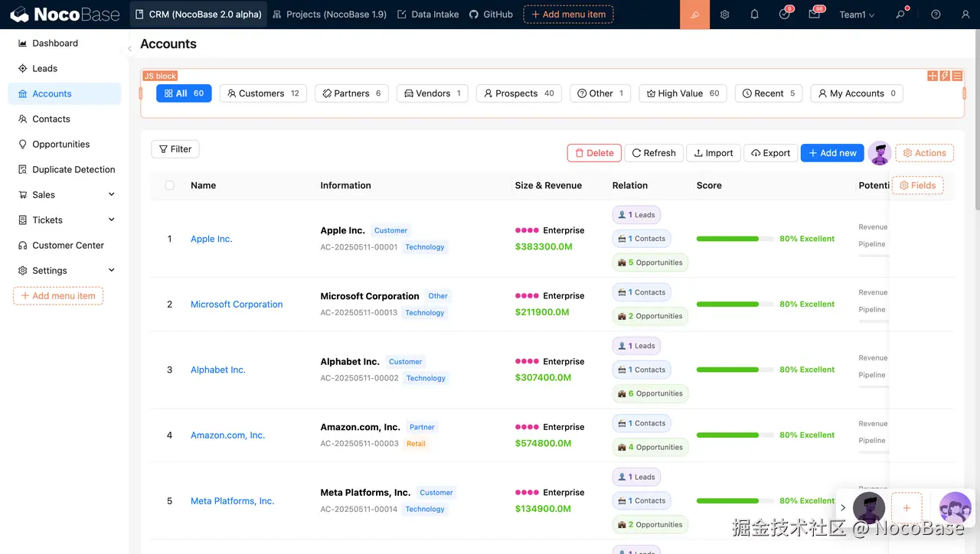Filter accounts by Prospects
Screen dimensions: 980x554
tap(519, 93)
